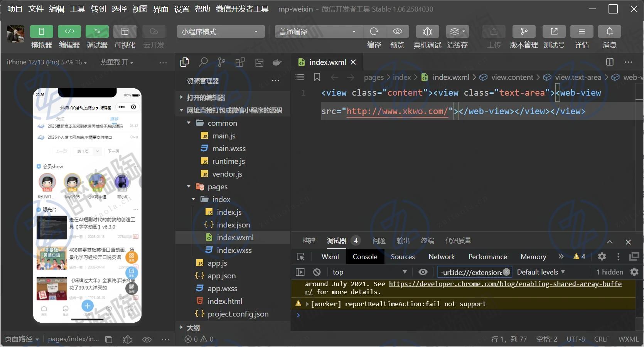Viewport: 644px width, 347px height.
Task: Click the 真机调试 bug icon
Action: [x=427, y=32]
